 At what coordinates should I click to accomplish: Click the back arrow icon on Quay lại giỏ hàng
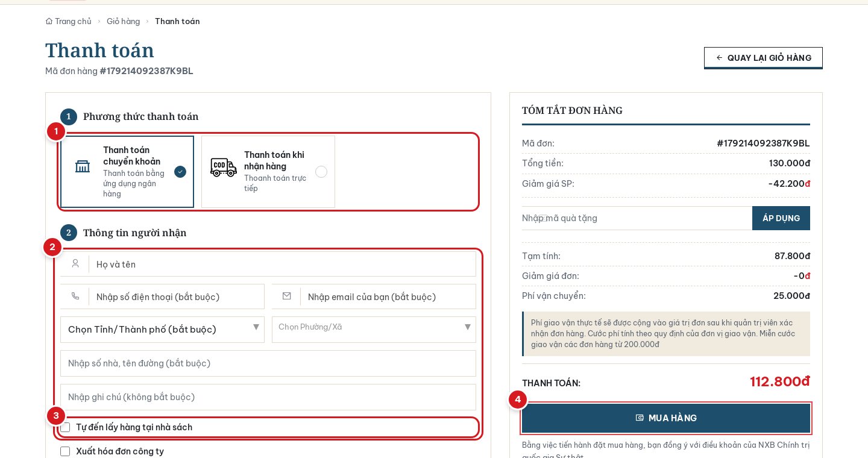click(719, 58)
